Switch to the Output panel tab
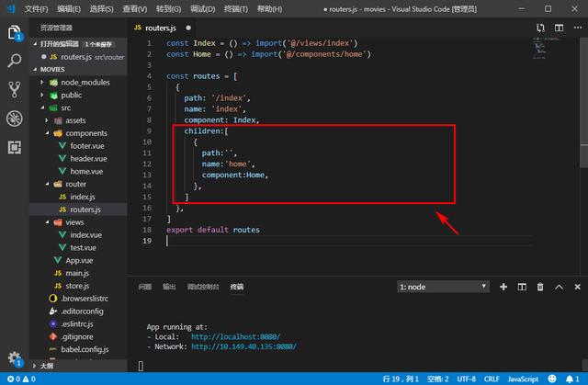This screenshot has height=385, width=588. [169, 287]
